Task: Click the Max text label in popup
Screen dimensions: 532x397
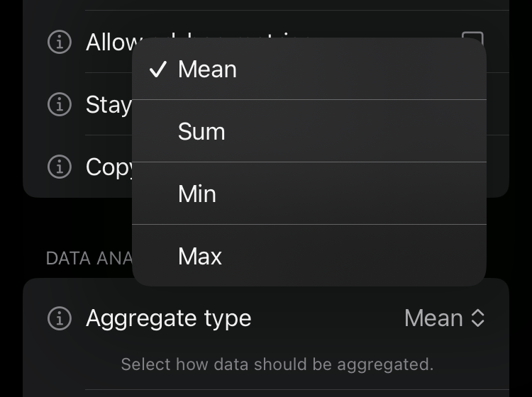Action: coord(200,256)
